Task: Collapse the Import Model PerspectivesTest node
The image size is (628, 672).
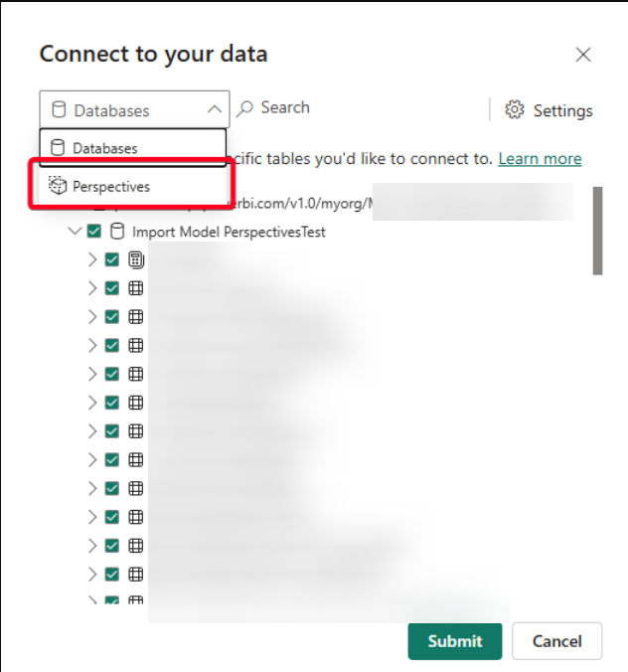Action: pyautogui.click(x=75, y=232)
